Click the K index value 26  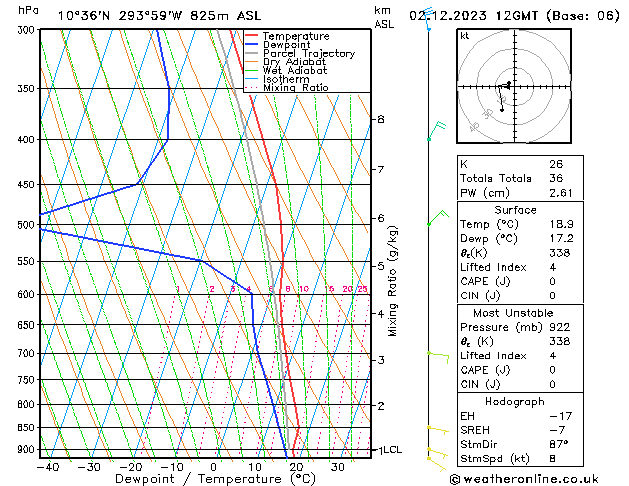coord(556,164)
